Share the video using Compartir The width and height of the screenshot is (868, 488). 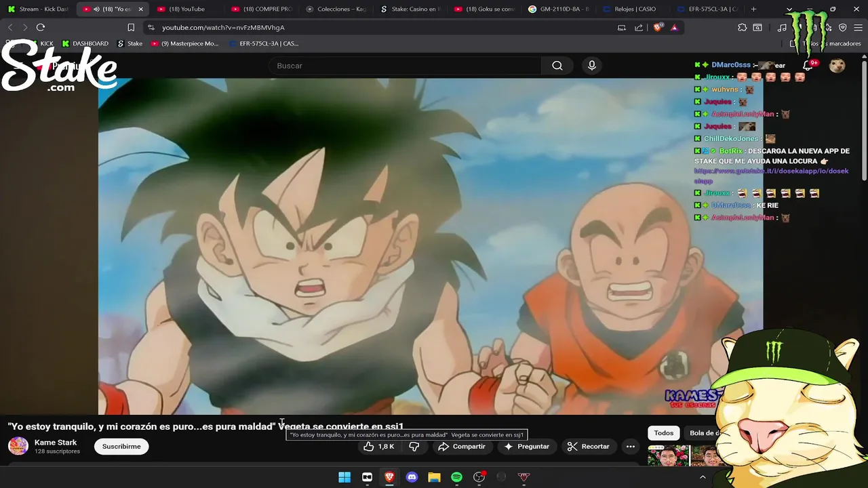click(x=461, y=447)
